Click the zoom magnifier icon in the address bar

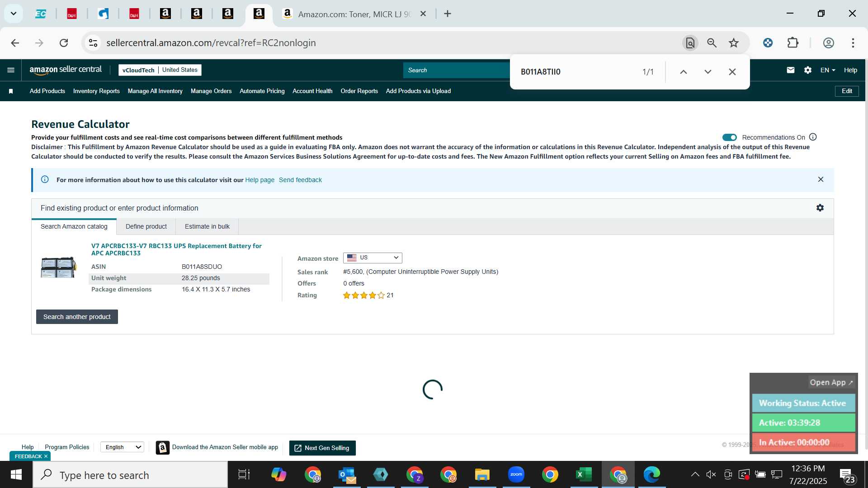click(x=712, y=43)
